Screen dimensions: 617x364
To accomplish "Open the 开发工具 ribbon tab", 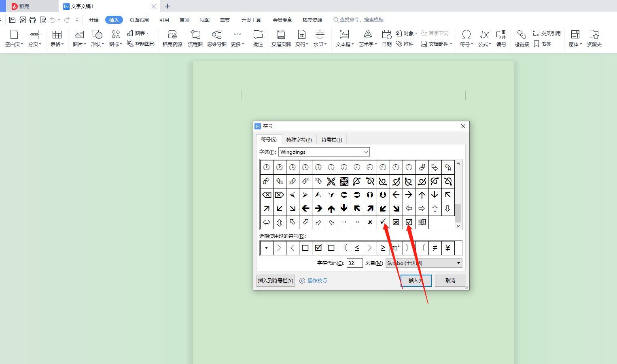I will coord(251,20).
